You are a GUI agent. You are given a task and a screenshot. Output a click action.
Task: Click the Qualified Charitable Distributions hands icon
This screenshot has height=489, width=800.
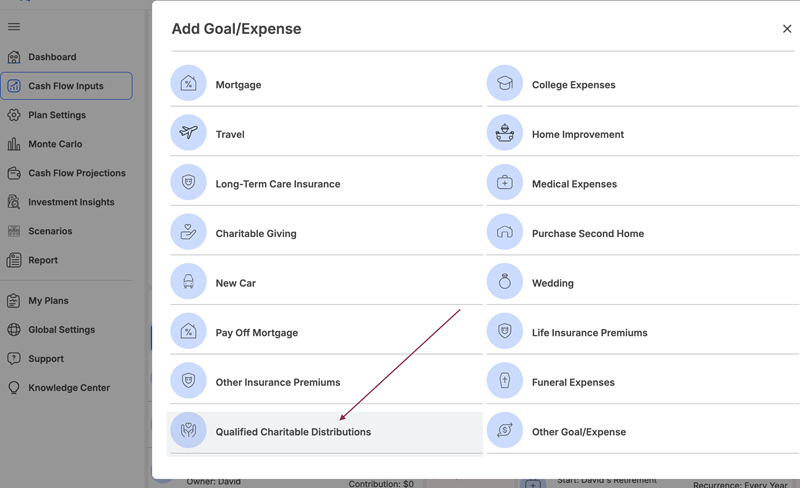[188, 430]
